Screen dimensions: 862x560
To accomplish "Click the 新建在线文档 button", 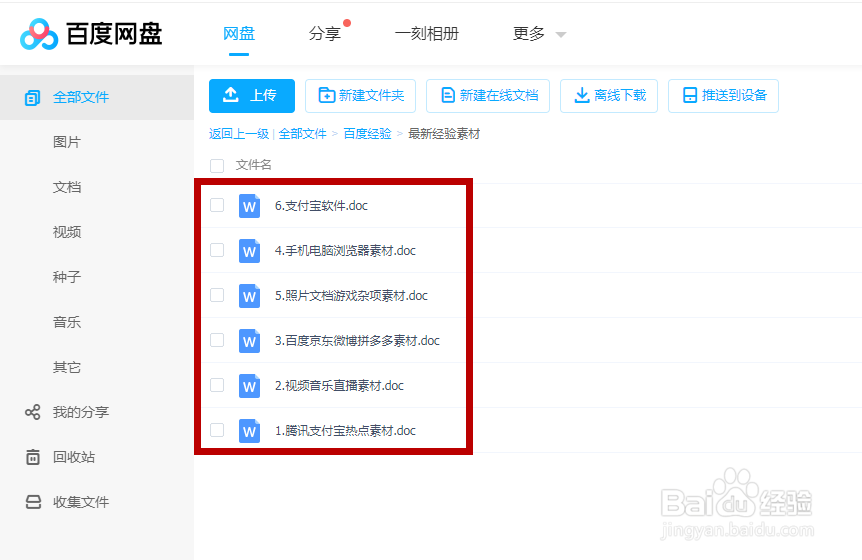I will pos(488,96).
